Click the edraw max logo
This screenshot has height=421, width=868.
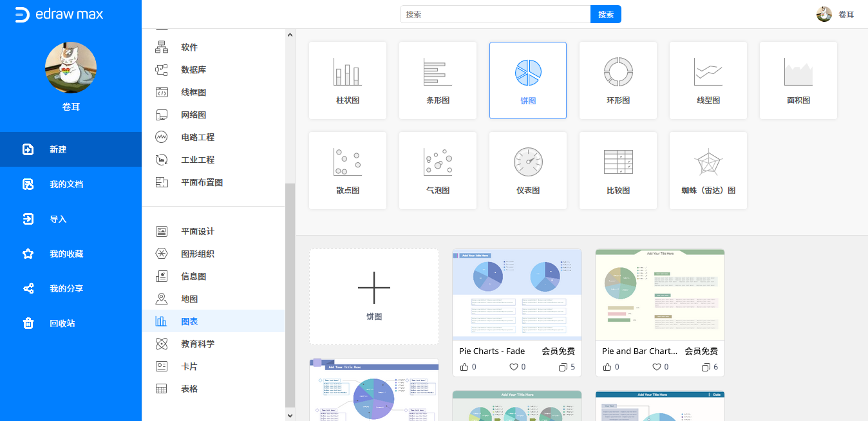pyautogui.click(x=59, y=14)
